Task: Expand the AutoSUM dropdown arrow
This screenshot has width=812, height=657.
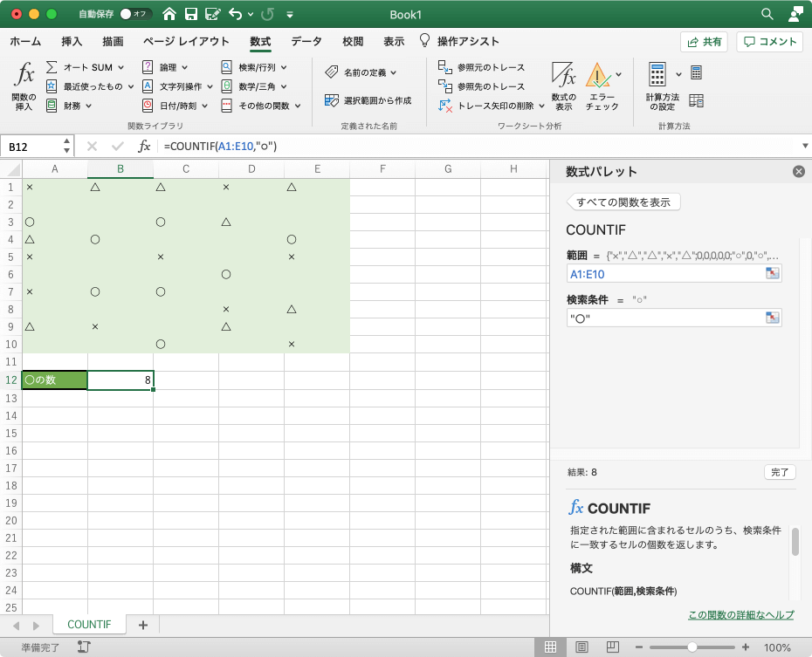Action: click(120, 67)
